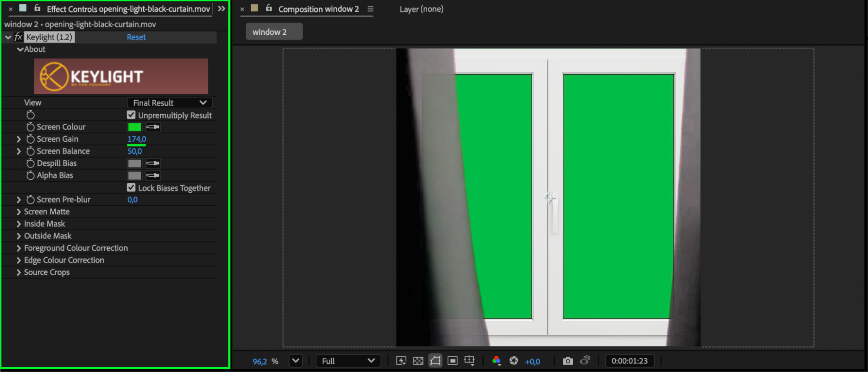868x372 pixels.
Task: Toggle mask and shape path visibility
Action: (x=435, y=361)
